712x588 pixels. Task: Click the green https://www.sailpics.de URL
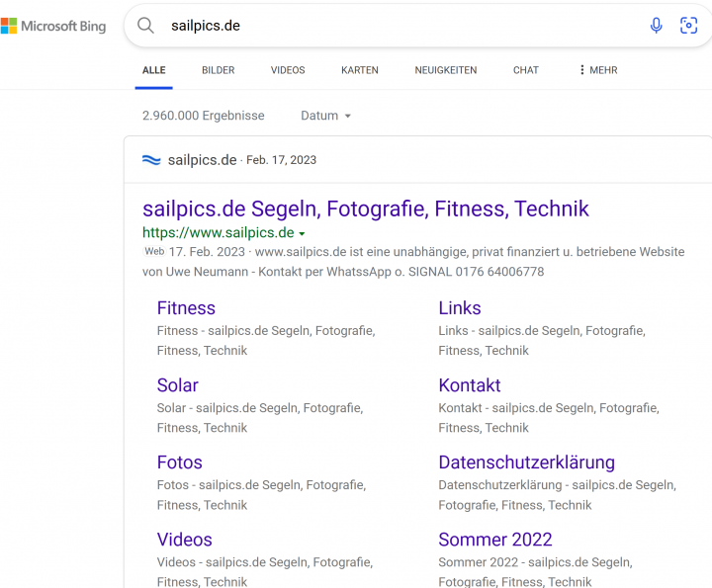(x=219, y=233)
